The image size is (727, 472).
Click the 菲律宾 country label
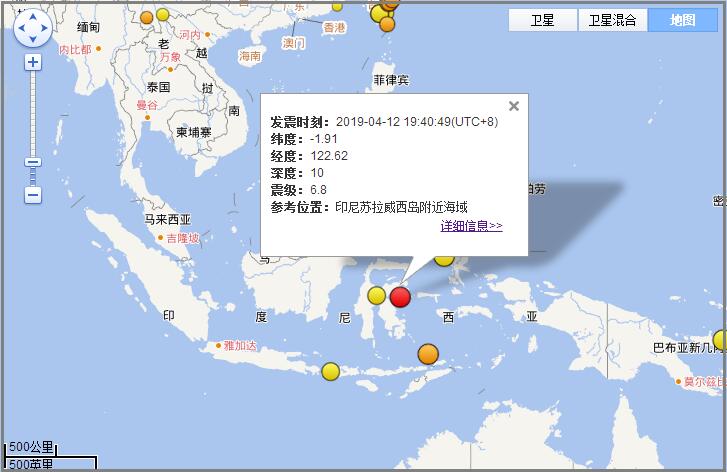click(391, 80)
